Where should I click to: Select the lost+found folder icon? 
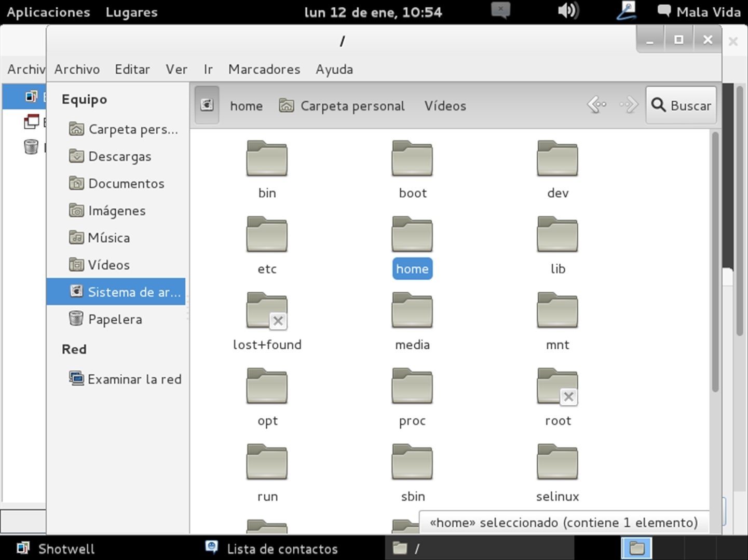267,310
